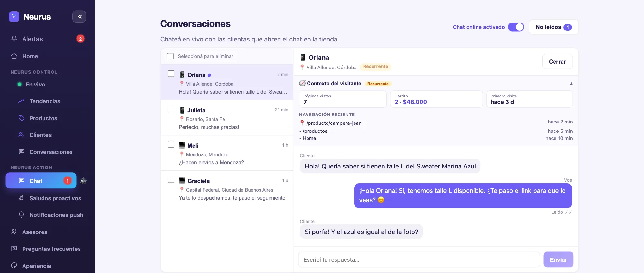
Task: Tick the checkbox for Meli's conversation
Action: pyautogui.click(x=171, y=144)
